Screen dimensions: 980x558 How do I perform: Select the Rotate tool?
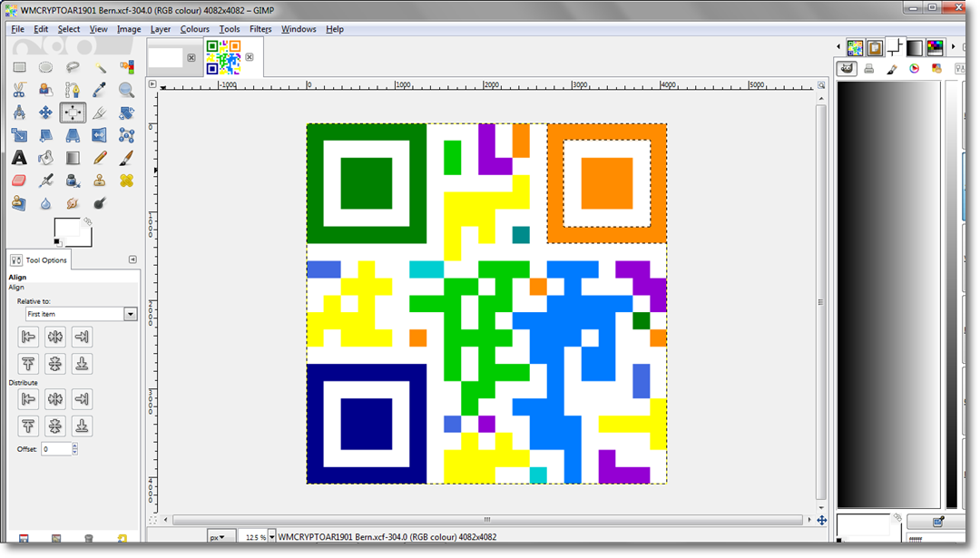(126, 113)
